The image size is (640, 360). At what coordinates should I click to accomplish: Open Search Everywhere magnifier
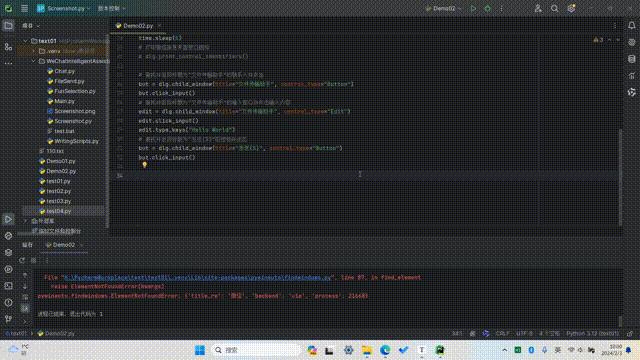point(554,8)
